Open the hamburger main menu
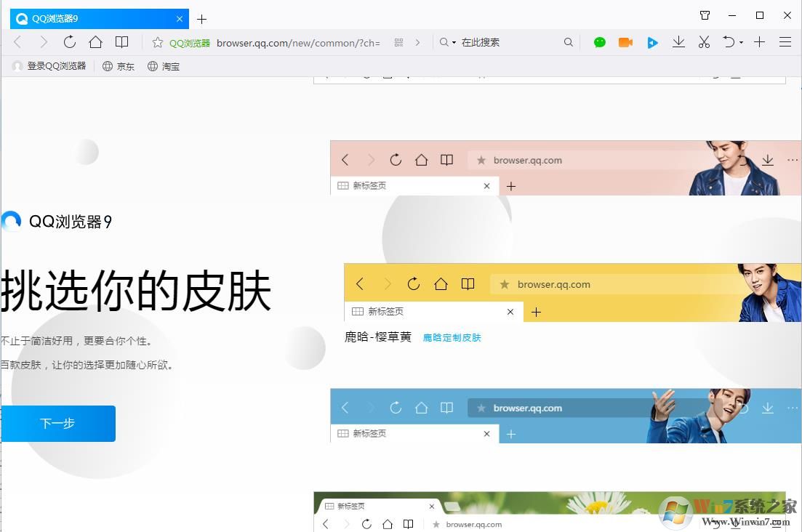802x532 pixels. tap(785, 42)
